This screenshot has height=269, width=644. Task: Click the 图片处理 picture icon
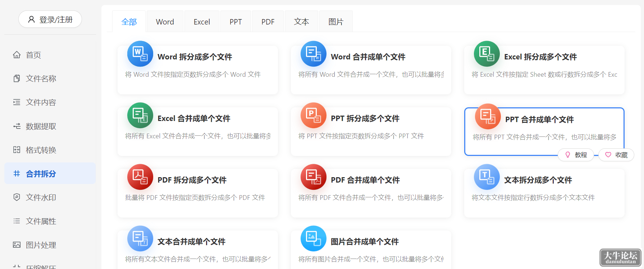coord(17,245)
